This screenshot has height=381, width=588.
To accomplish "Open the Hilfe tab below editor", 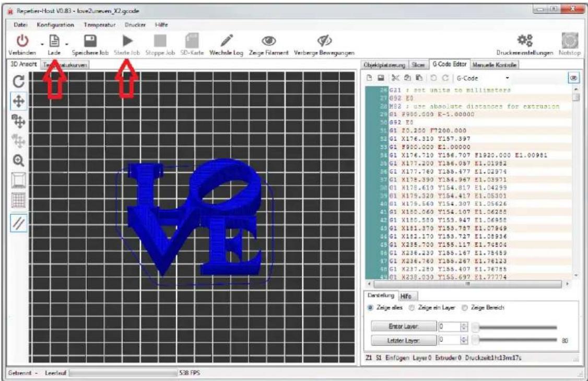I will pos(406,296).
